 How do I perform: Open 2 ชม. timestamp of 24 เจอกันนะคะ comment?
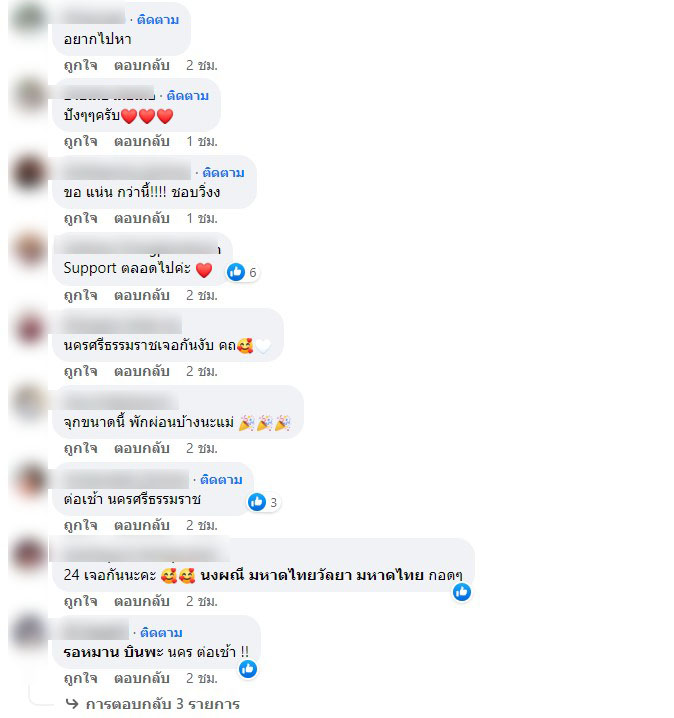point(201,601)
